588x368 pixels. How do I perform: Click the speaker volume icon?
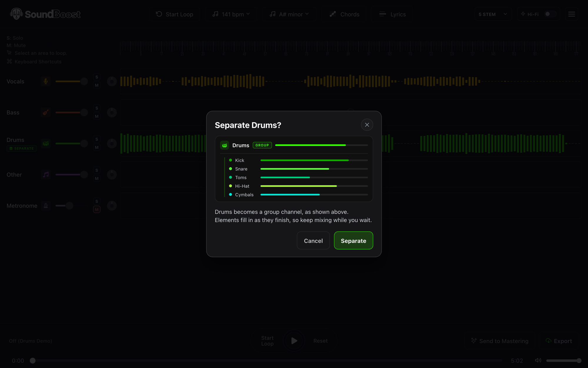click(x=538, y=360)
